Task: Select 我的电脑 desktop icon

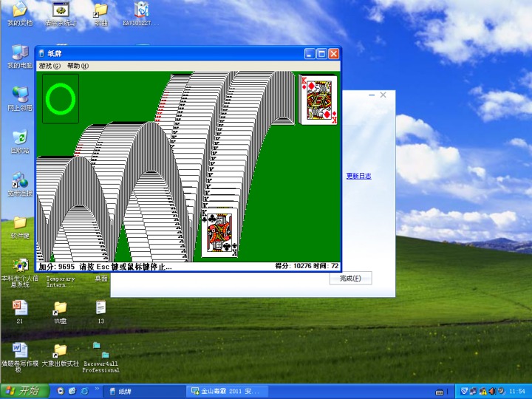Action: coord(20,57)
